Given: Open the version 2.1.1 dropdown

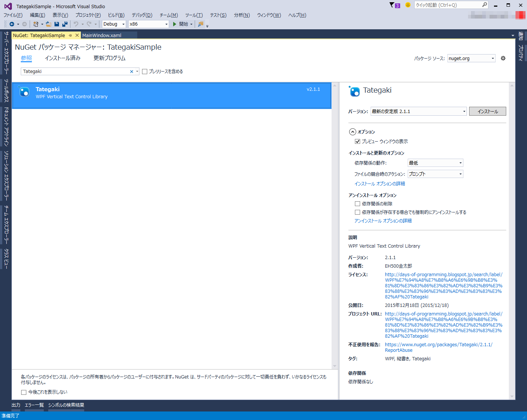Looking at the screenshot, I should 419,111.
